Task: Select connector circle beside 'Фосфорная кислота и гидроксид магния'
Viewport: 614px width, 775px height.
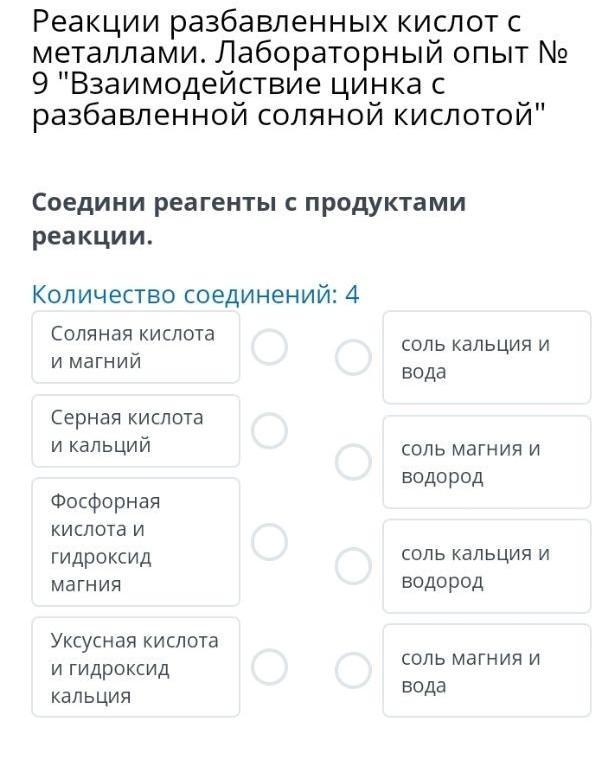Action: pyautogui.click(x=269, y=541)
